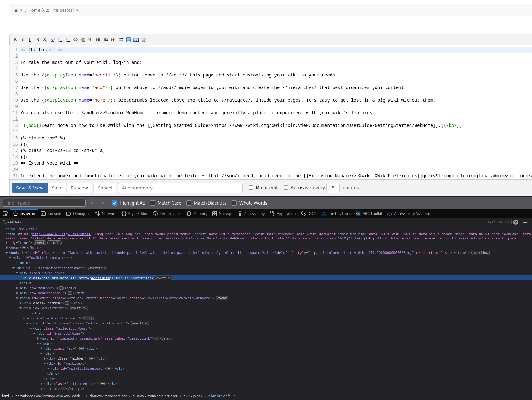Viewport: 532px width, 400px height.
Task: Focus the Add summary input field
Action: [x=180, y=188]
